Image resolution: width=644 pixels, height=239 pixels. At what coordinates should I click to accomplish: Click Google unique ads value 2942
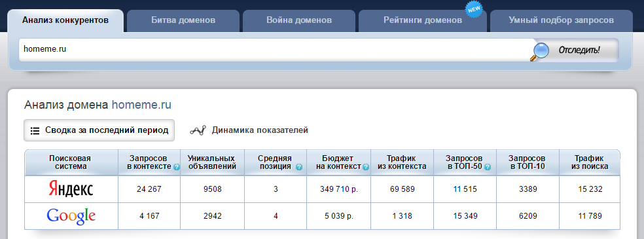212,216
